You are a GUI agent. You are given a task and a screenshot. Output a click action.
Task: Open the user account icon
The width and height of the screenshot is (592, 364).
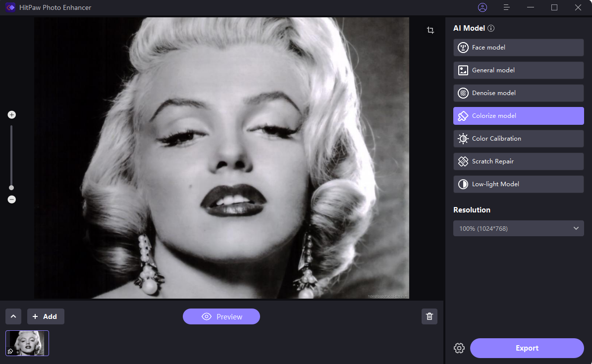click(482, 7)
